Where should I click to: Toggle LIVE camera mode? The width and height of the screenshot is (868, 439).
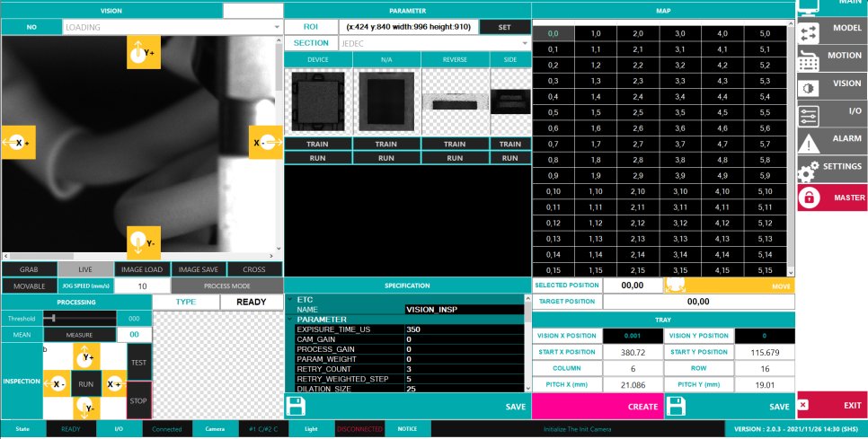[85, 269]
